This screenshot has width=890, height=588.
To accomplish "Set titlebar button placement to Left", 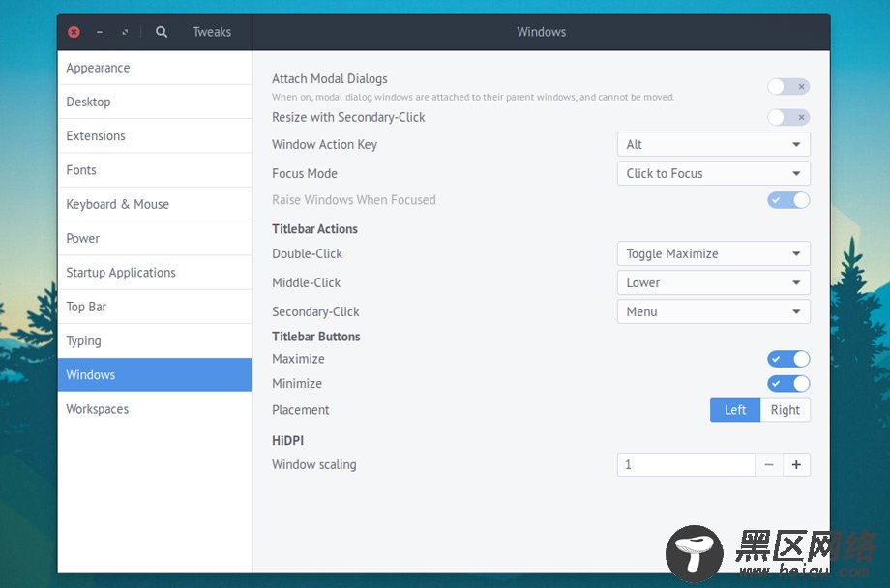I will tap(735, 410).
